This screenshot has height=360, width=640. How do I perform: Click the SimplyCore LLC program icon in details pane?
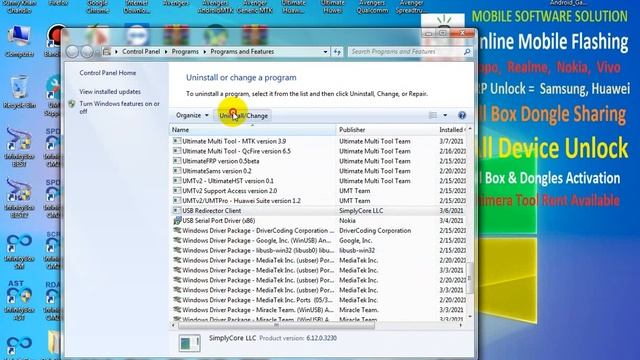(x=189, y=343)
